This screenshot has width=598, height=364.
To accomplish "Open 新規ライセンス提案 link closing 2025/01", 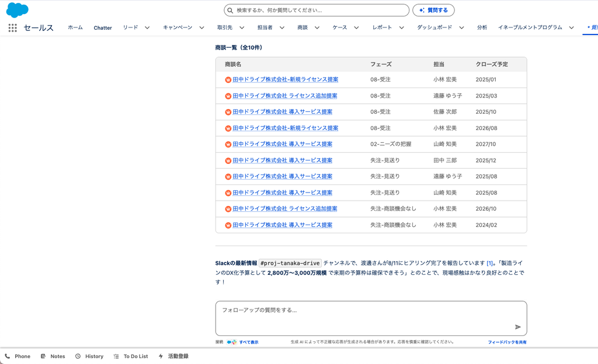I will pos(285,79).
